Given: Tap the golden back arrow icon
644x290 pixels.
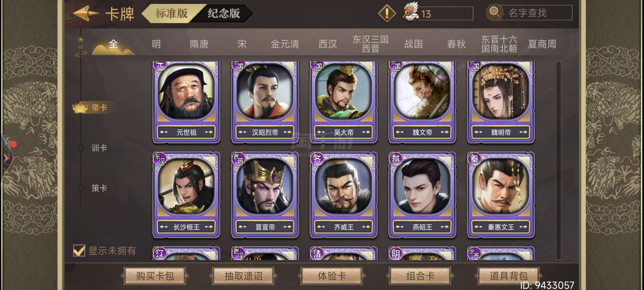Looking at the screenshot, I should [85, 13].
